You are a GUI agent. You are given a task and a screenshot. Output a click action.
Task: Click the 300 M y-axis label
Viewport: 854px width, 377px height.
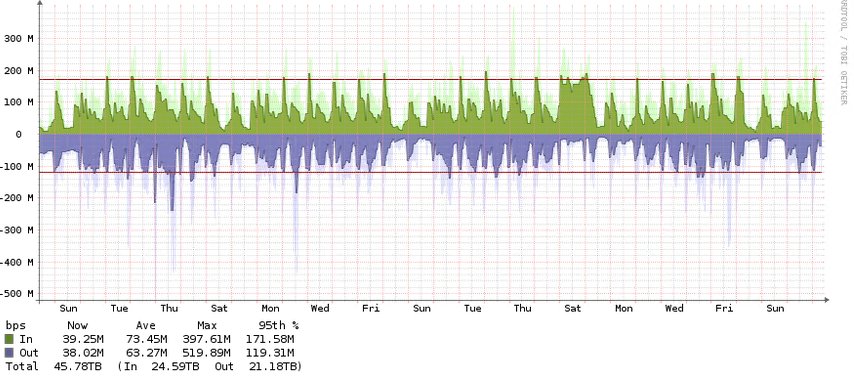tap(19, 39)
